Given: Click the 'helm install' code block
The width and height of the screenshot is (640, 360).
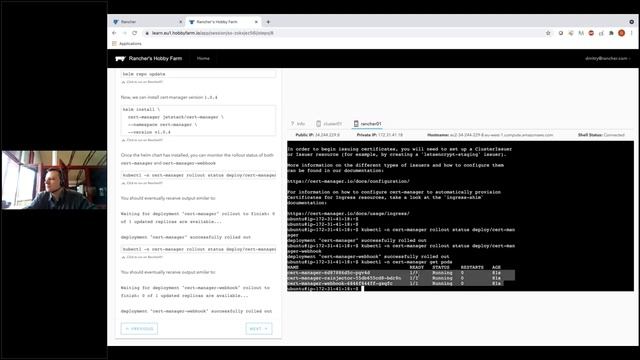Looking at the screenshot, I should point(198,120).
